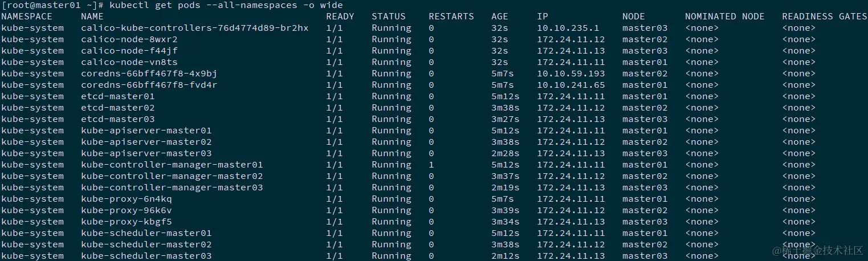Select pod name kube-scheduler-master01
The width and height of the screenshot is (868, 261).
pos(146,233)
